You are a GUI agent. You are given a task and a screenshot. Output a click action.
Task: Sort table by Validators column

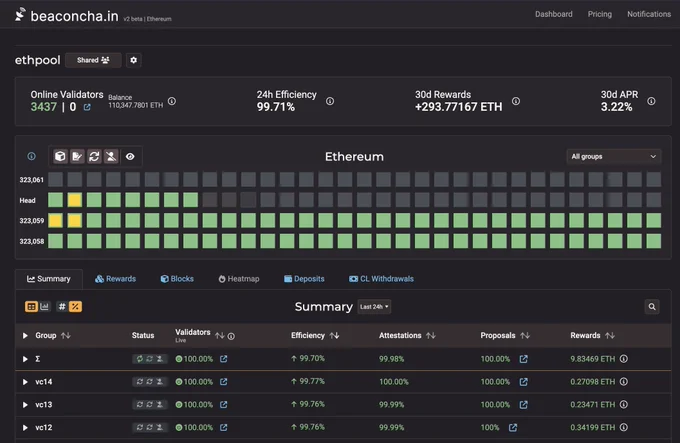pos(219,336)
